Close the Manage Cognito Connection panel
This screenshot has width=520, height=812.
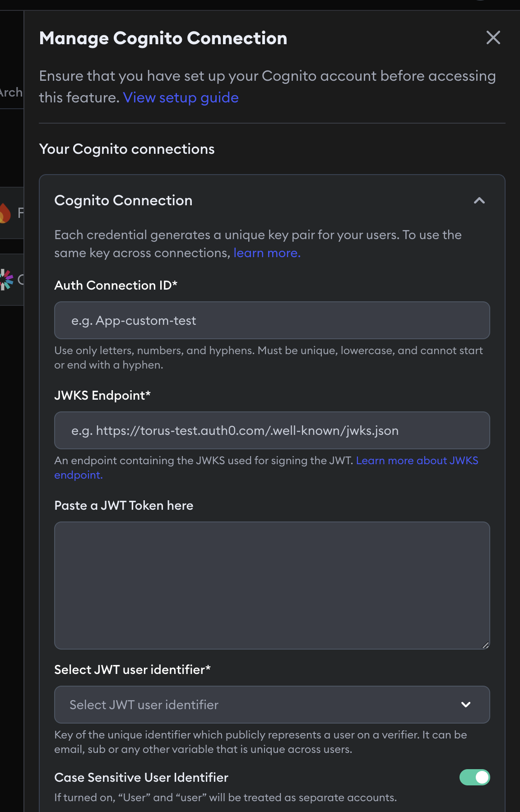(x=493, y=37)
